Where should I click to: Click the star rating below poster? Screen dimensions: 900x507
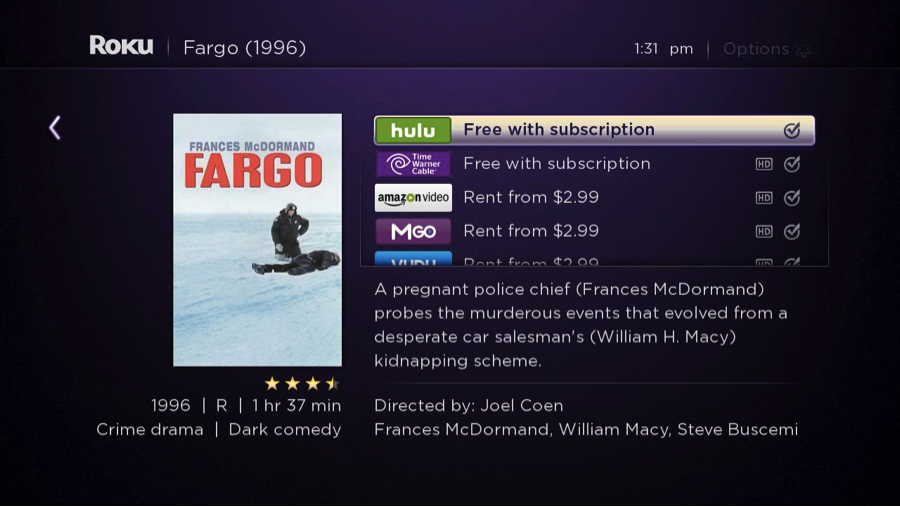pyautogui.click(x=302, y=383)
